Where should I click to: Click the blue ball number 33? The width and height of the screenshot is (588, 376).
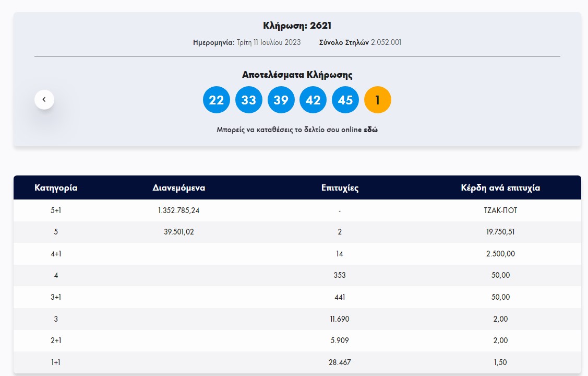tap(248, 100)
